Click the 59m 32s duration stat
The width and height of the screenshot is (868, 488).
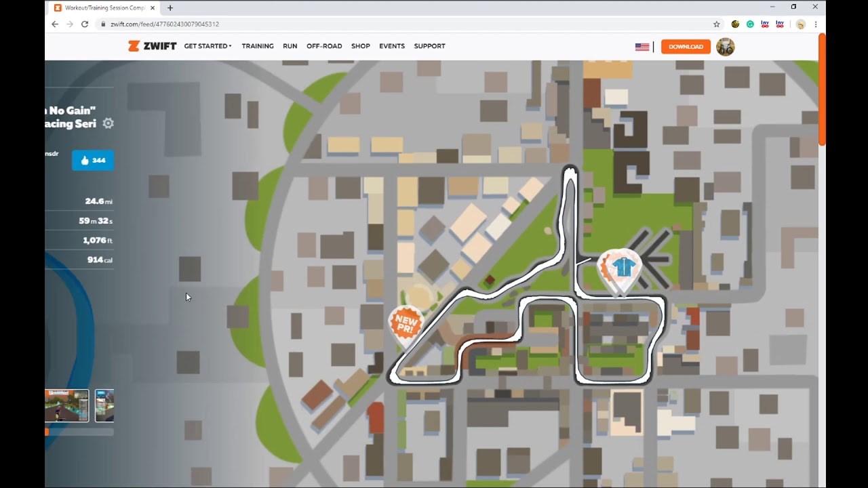(96, 221)
